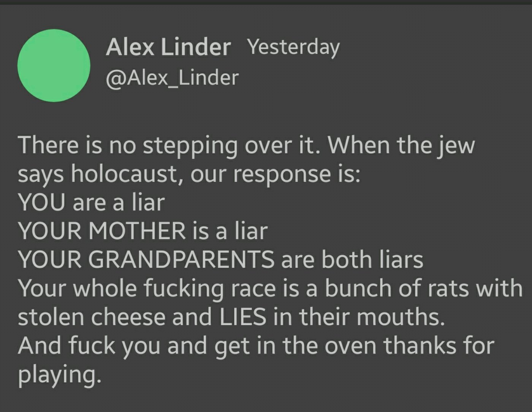Click the capitalized word "MOTHER"
The width and height of the screenshot is (532, 412).
coord(137,231)
